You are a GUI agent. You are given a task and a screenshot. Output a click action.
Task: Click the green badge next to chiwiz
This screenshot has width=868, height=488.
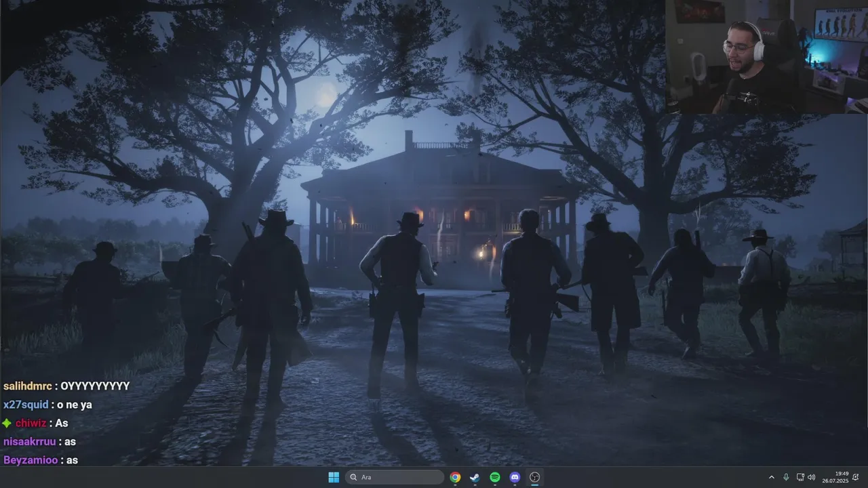(x=7, y=423)
